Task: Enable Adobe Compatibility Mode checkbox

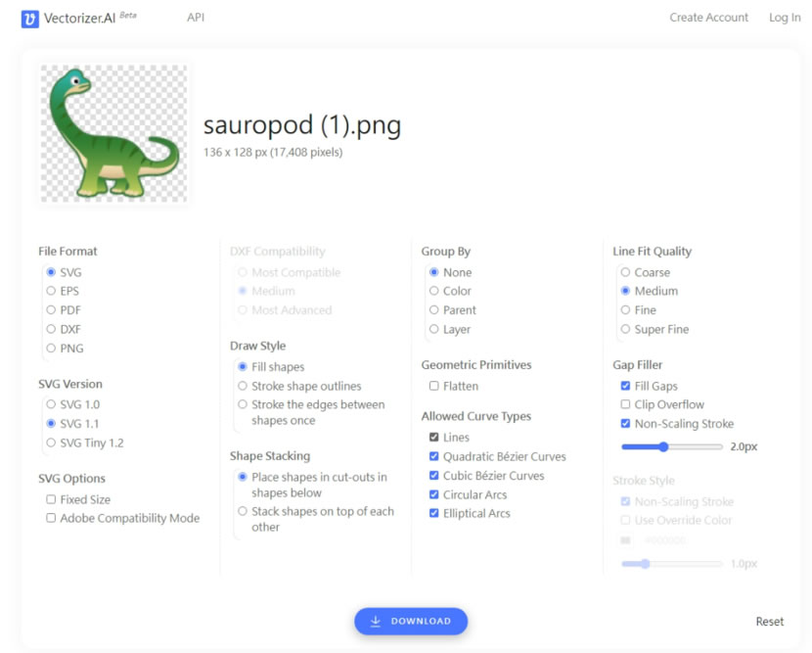Action: tap(51, 518)
